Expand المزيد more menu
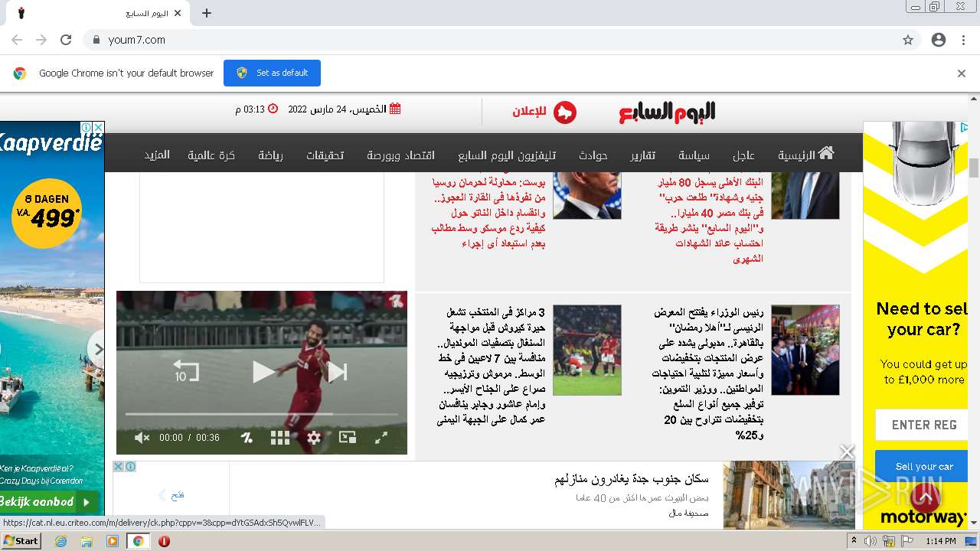The width and height of the screenshot is (980, 551). (x=157, y=155)
